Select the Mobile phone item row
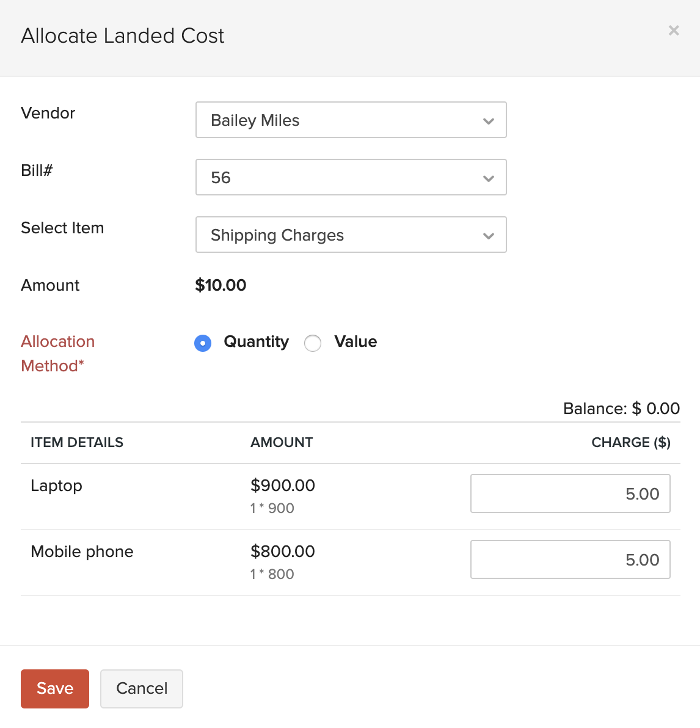The width and height of the screenshot is (700, 728). (82, 552)
